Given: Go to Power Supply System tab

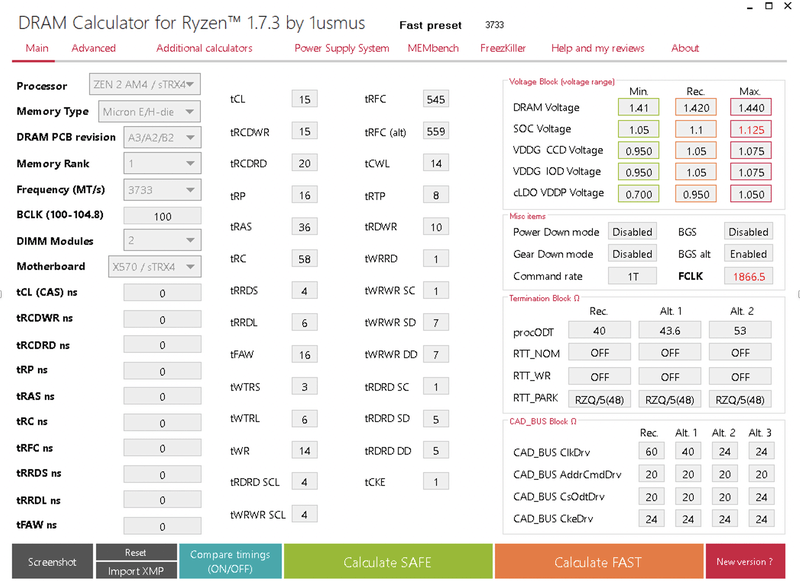Looking at the screenshot, I should [341, 48].
